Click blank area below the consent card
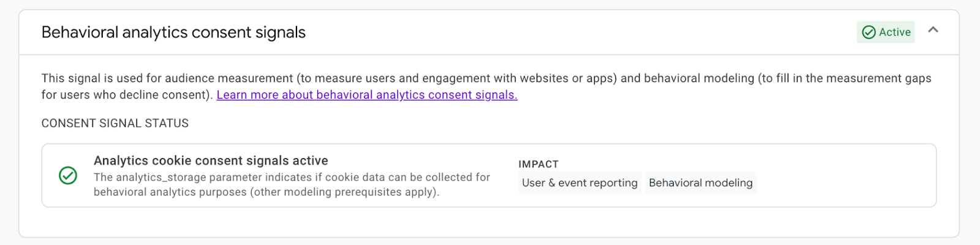 pos(490,222)
